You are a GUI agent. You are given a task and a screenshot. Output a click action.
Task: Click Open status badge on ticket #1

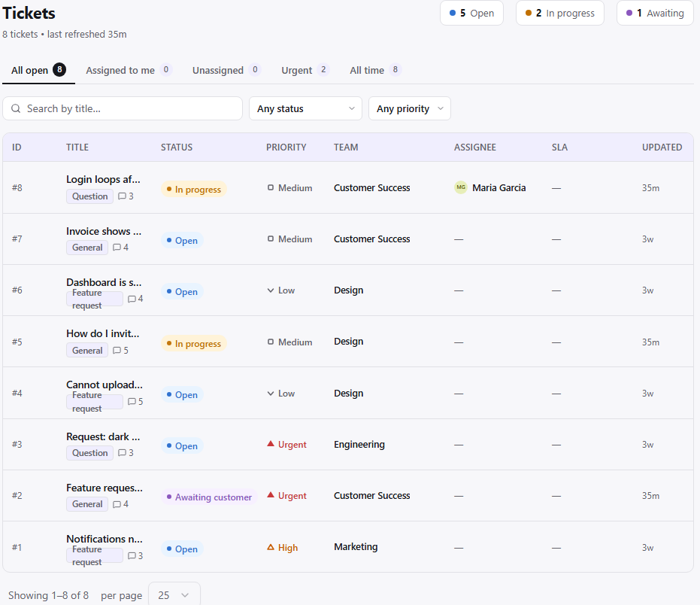(182, 549)
